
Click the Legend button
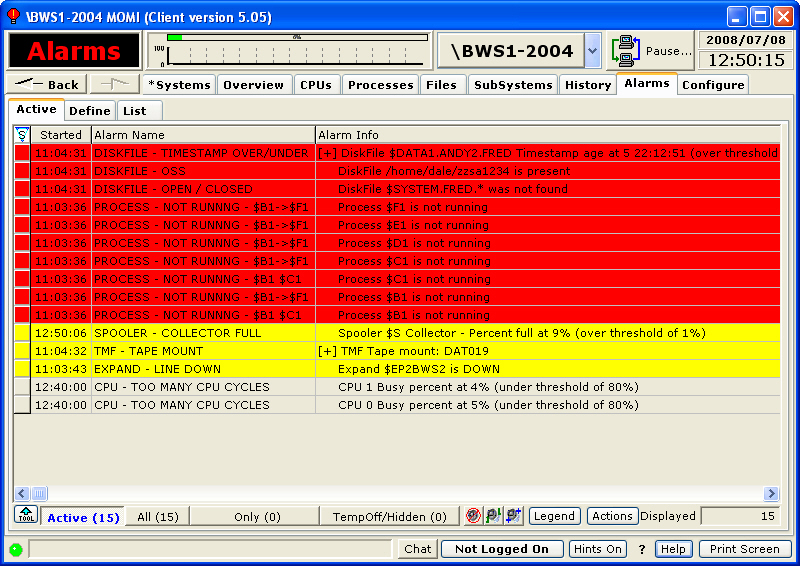coord(554,516)
